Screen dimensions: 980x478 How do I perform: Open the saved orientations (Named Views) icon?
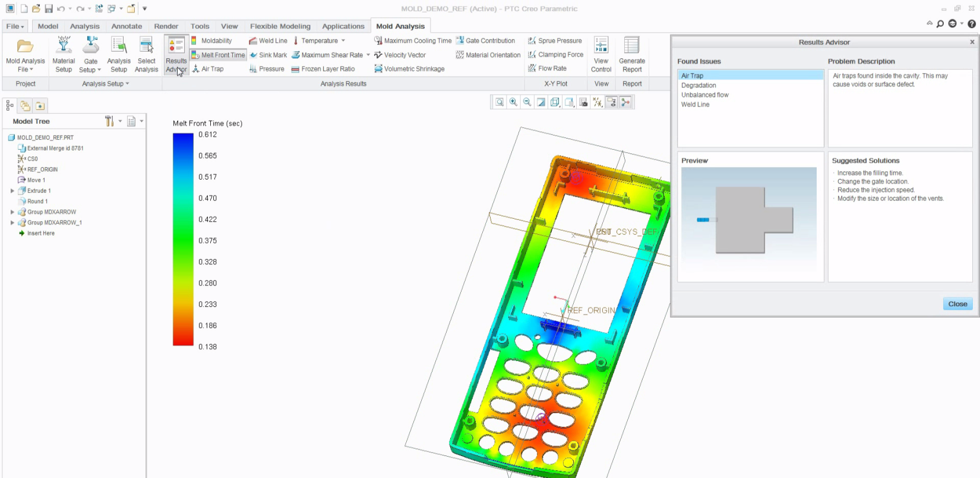569,102
